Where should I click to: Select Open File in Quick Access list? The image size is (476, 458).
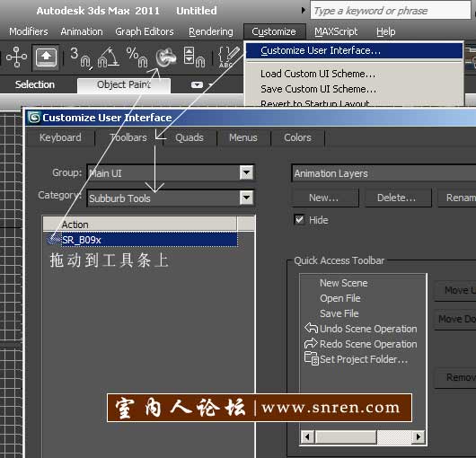[x=340, y=298]
